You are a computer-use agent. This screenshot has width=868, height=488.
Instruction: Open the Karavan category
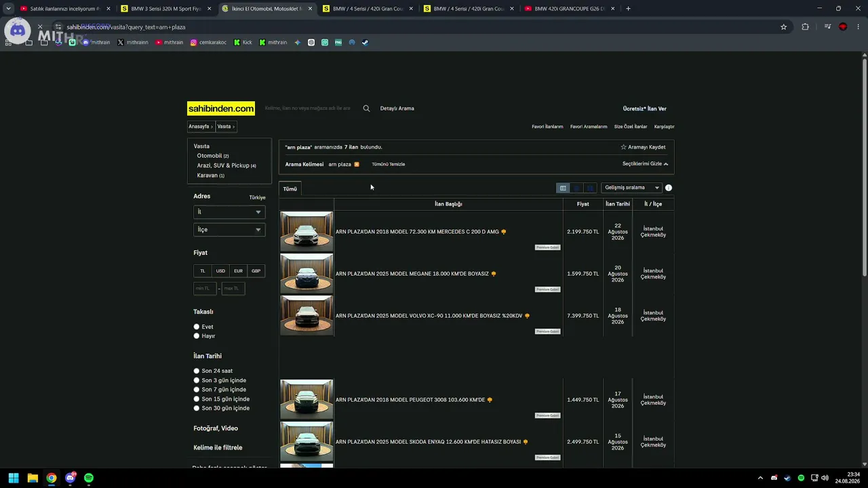[208, 176]
